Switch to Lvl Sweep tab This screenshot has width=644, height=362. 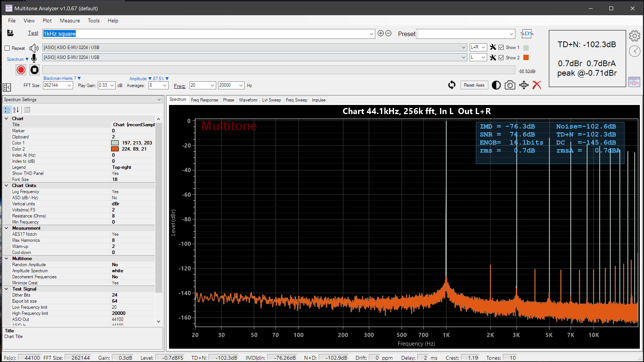271,100
